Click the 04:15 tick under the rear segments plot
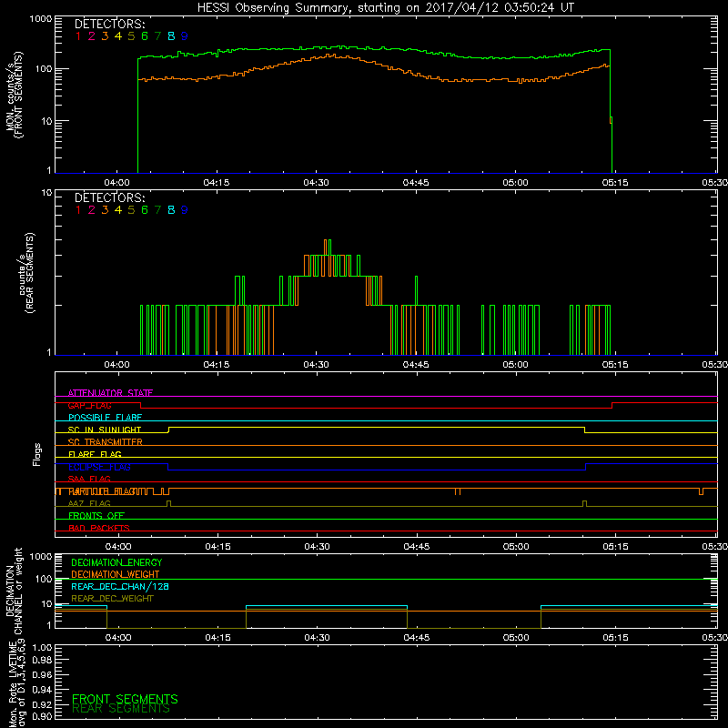The width and height of the screenshot is (728, 728). point(217,365)
